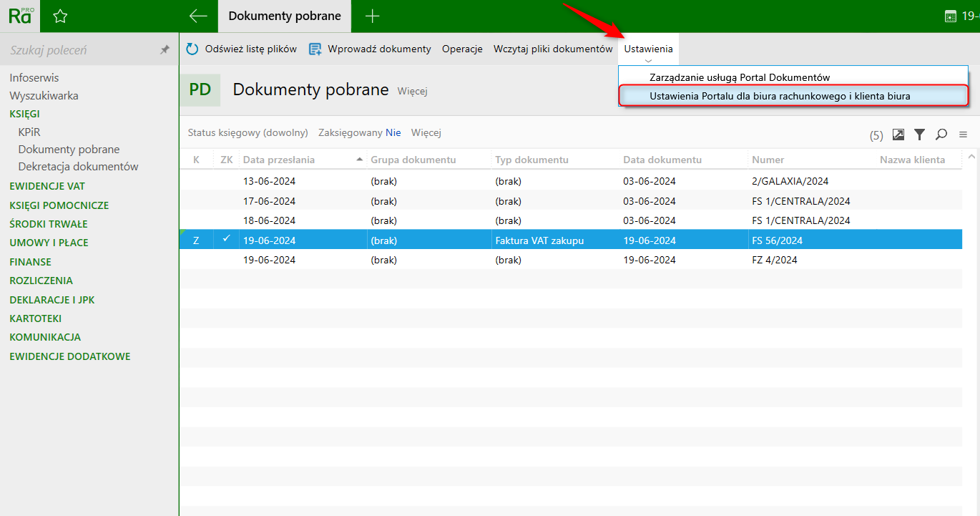This screenshot has height=516, width=980.
Task: Open FINANSE section
Action: click(31, 262)
